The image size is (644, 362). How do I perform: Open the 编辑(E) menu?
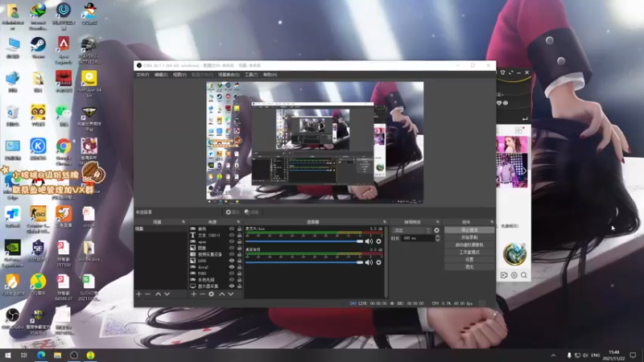[161, 75]
